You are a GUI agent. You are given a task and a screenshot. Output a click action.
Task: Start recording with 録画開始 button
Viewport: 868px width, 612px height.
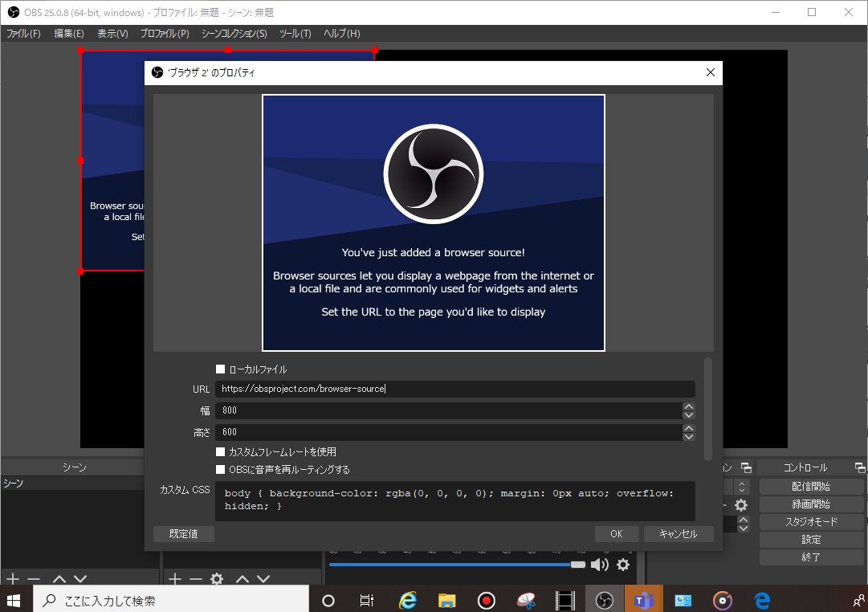[x=811, y=504]
